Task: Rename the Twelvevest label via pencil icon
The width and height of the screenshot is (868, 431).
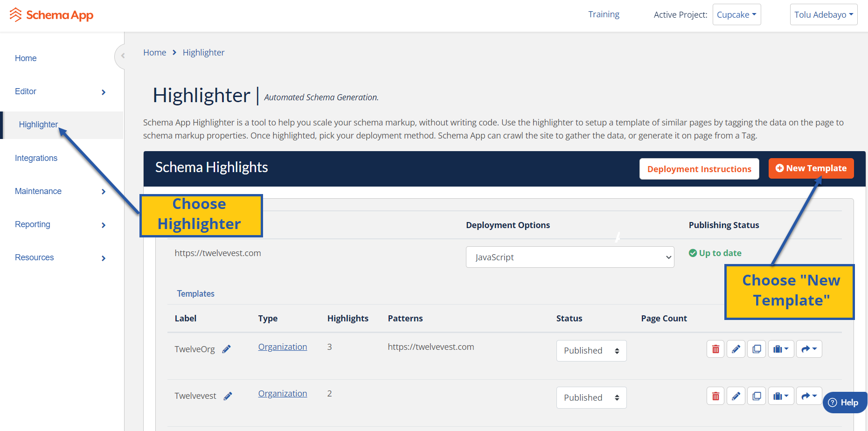Action: pyautogui.click(x=228, y=396)
